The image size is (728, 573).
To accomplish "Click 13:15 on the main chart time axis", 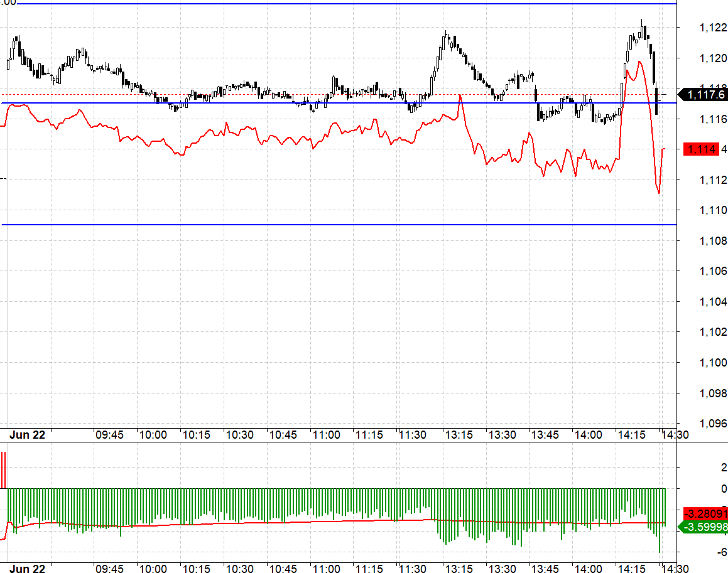I will [459, 435].
